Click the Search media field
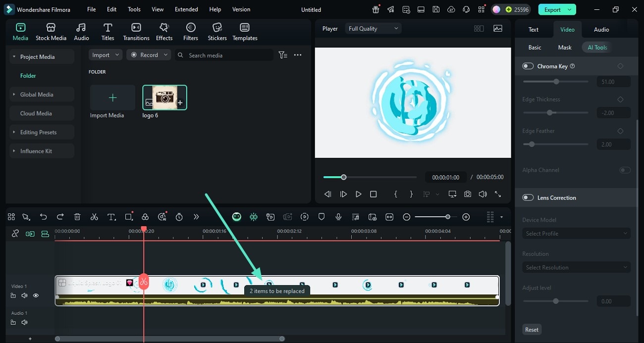 click(224, 55)
